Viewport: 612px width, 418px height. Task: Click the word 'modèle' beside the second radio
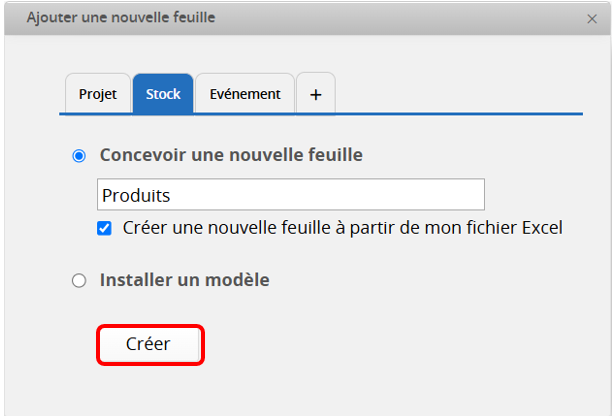coord(237,280)
